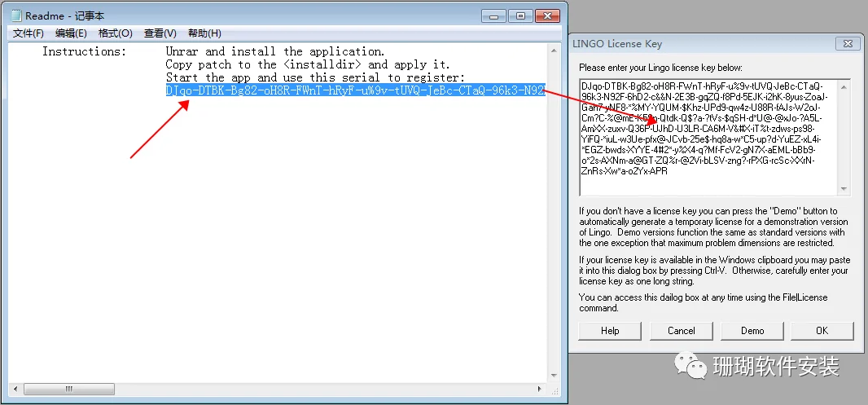Click license box scrollbar up arrow
Image resolution: width=868 pixels, height=405 pixels.
[844, 86]
